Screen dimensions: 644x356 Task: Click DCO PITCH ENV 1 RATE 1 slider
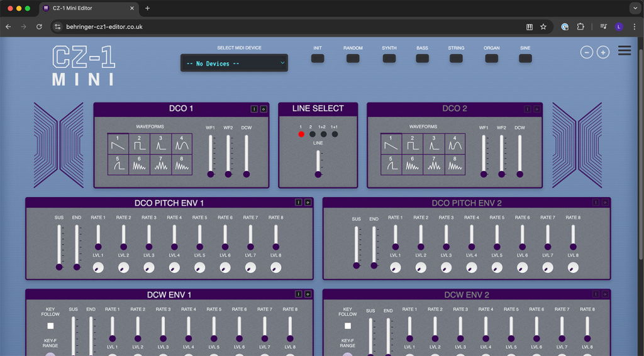click(98, 237)
